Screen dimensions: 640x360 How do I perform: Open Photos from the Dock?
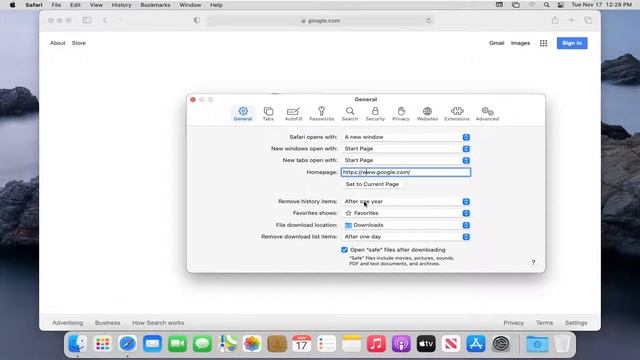(x=252, y=344)
